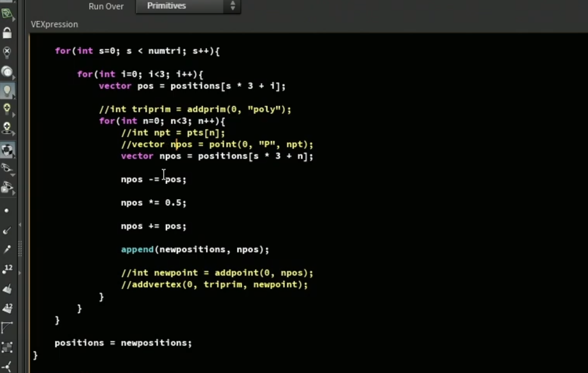Click lower pane divider arrow
The image size is (588, 373).
(20, 273)
